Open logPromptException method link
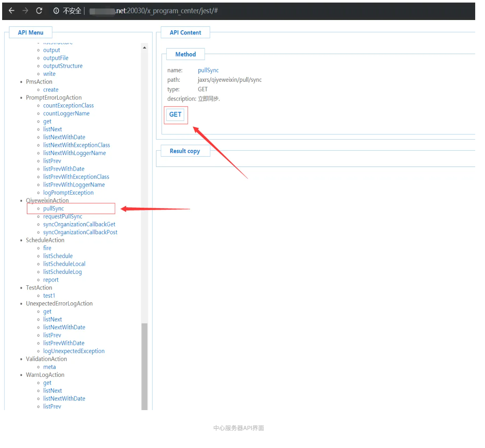Screen dimensions: 485x448 (68, 192)
